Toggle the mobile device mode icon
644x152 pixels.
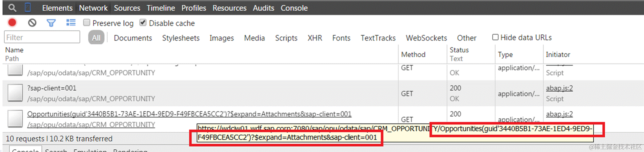pos(28,7)
